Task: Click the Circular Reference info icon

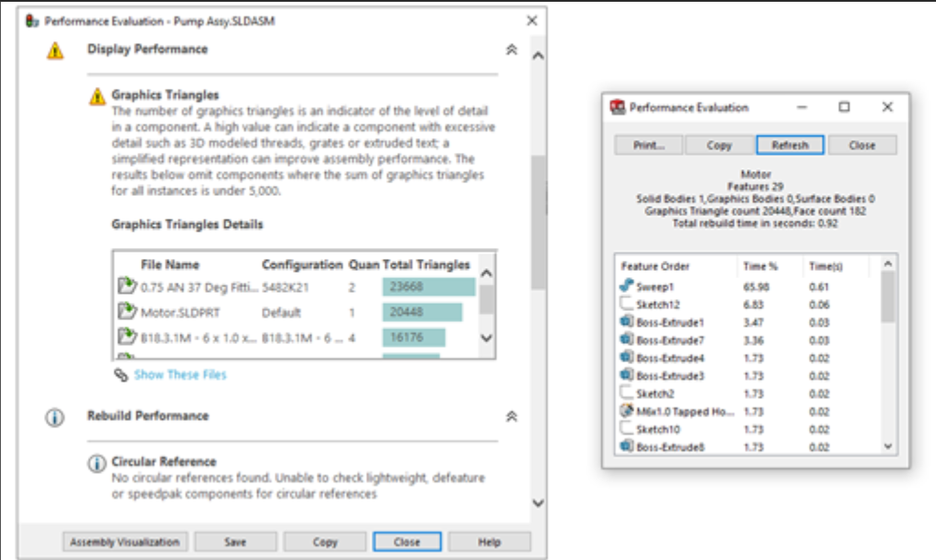Action: click(97, 463)
